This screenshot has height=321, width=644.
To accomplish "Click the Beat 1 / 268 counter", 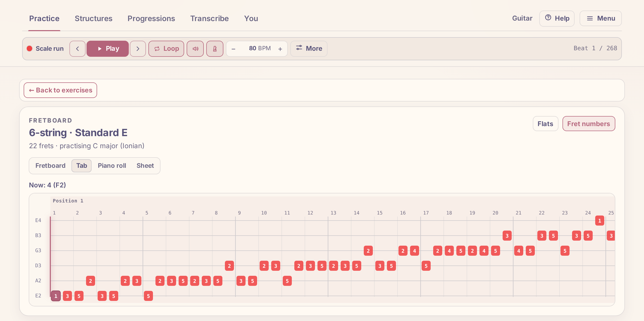I will (595, 48).
